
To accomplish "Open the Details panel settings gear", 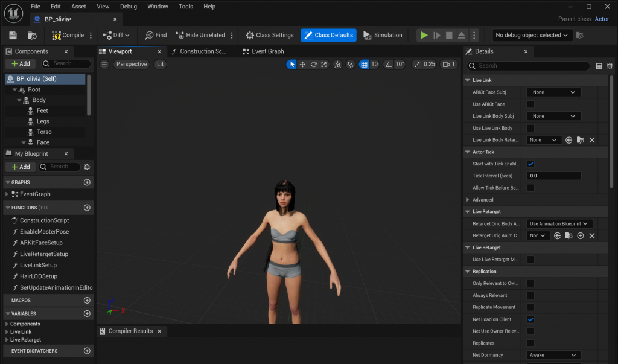I will tap(610, 66).
